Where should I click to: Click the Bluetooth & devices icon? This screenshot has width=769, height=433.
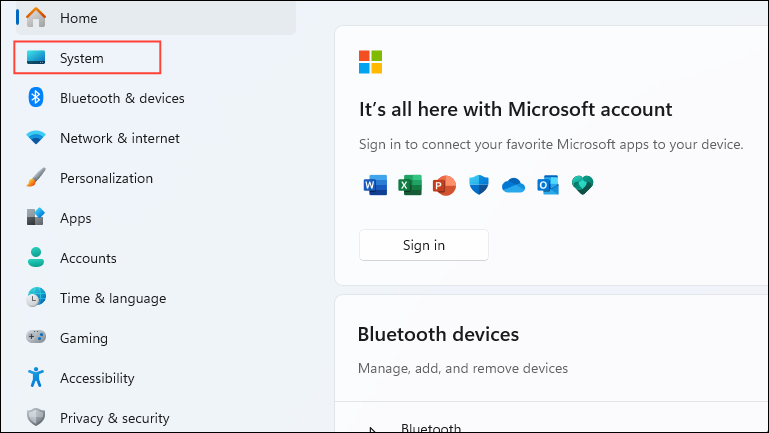click(36, 98)
